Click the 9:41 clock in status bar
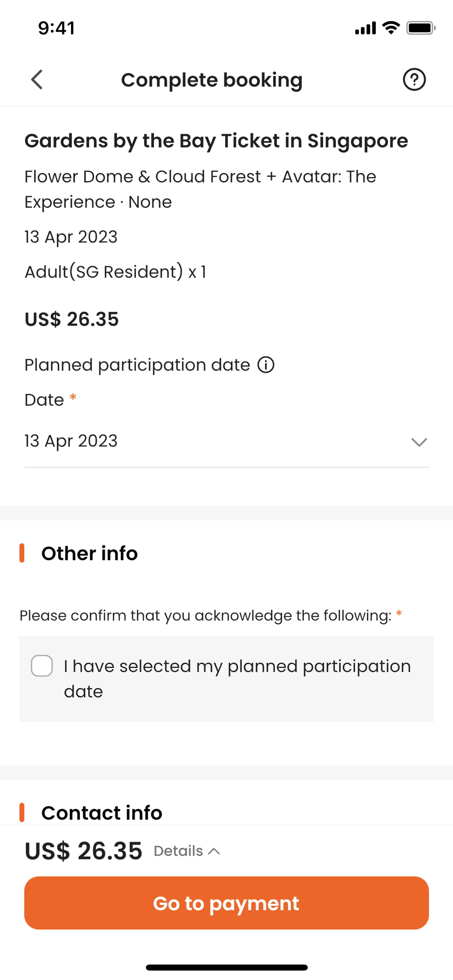The image size is (453, 980). (x=56, y=28)
